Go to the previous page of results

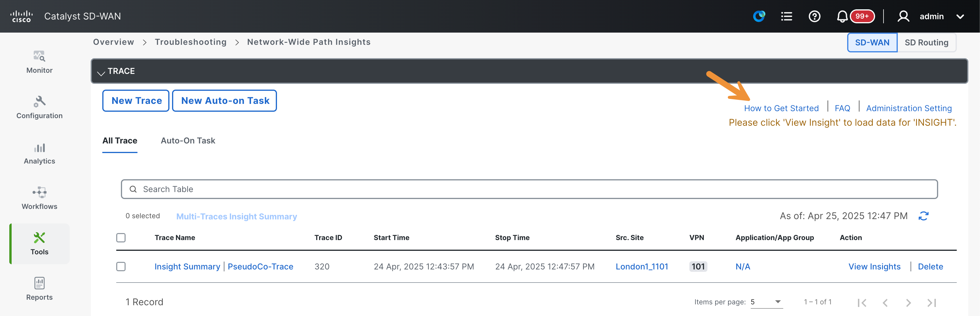tap(885, 303)
